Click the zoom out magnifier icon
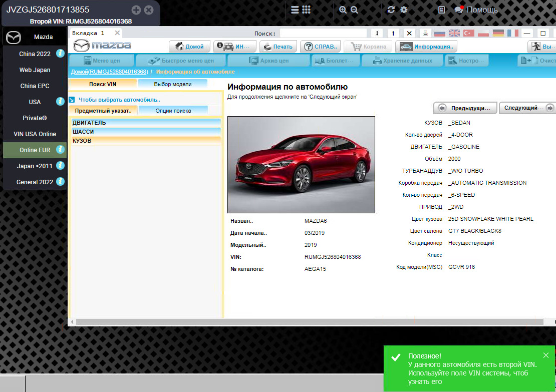 click(x=355, y=10)
